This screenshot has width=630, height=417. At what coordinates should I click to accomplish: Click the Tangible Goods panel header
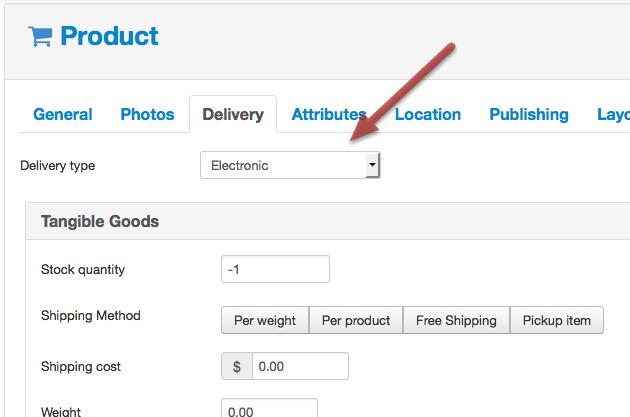coord(327,221)
